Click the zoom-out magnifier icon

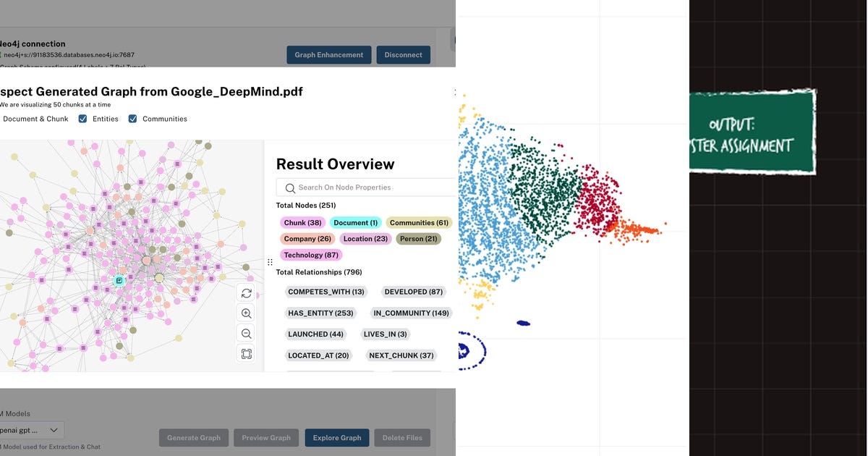(x=246, y=333)
